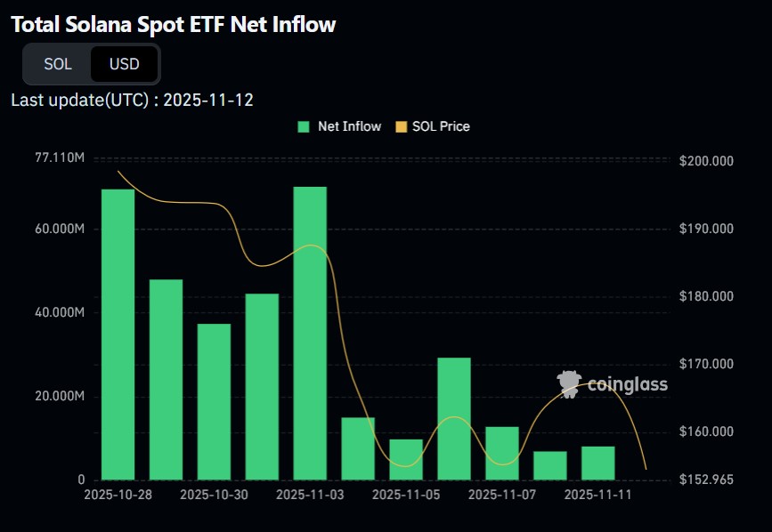Toggle the SOL Price legend entry
The height and width of the screenshot is (532, 772).
point(433,126)
